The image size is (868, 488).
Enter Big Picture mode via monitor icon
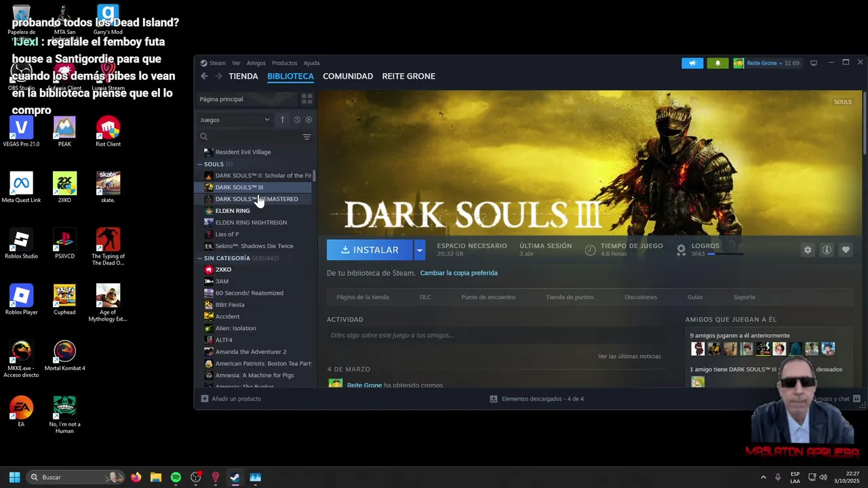(814, 63)
